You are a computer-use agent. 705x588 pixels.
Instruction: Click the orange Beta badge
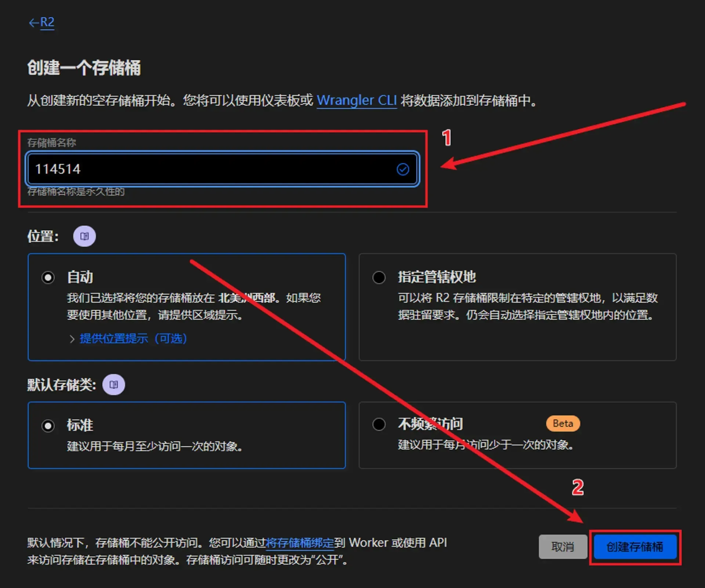(x=563, y=424)
